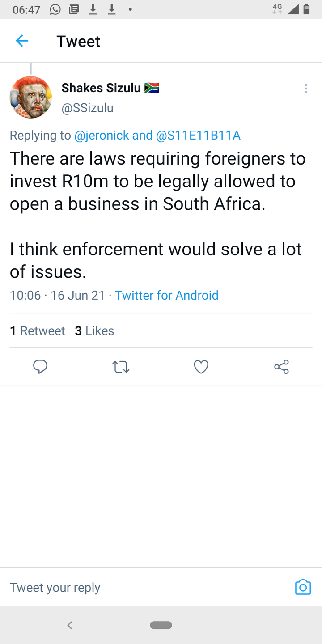Tap the battery icon in status bar
The image size is (322, 644).
(306, 9)
